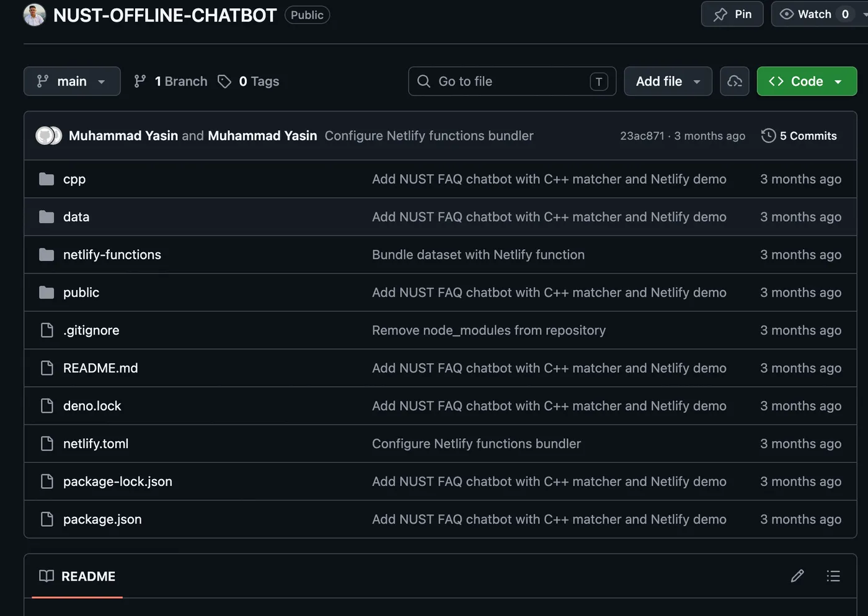Open the netlify-functions folder
The width and height of the screenshot is (868, 616).
coord(112,255)
